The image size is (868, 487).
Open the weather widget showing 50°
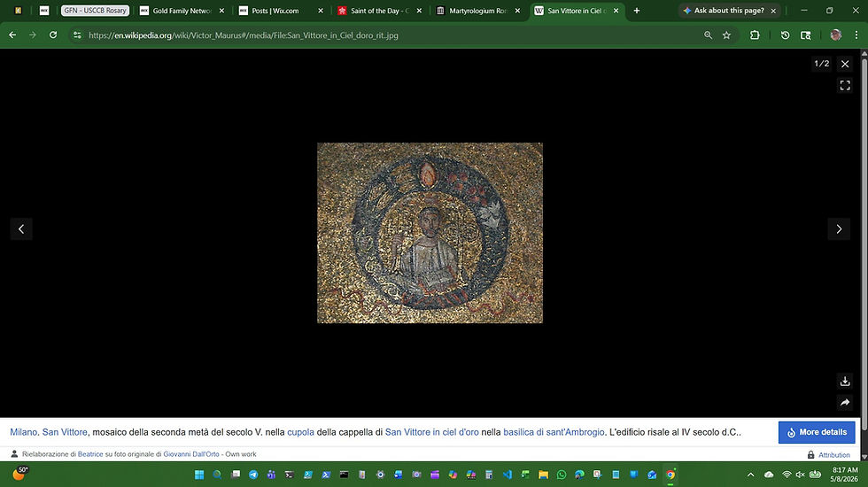[x=19, y=474]
